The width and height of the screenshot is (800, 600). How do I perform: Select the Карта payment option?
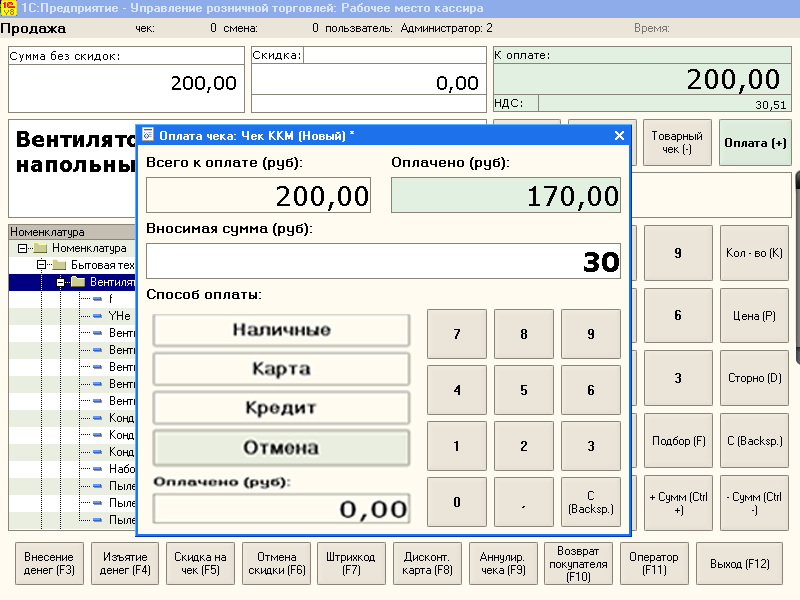coord(280,367)
